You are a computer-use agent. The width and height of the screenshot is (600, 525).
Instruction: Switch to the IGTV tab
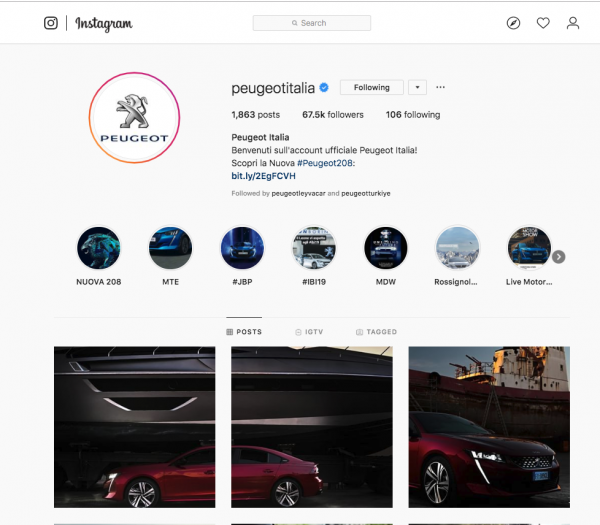(x=309, y=332)
